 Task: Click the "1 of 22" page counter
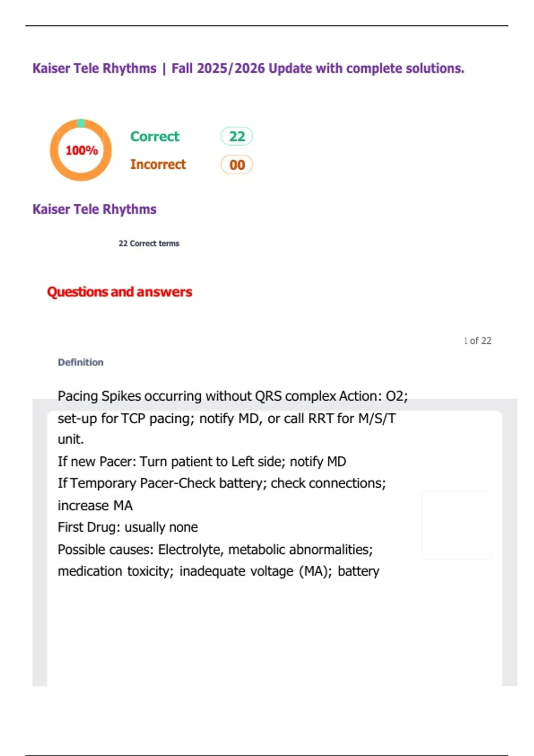477,341
